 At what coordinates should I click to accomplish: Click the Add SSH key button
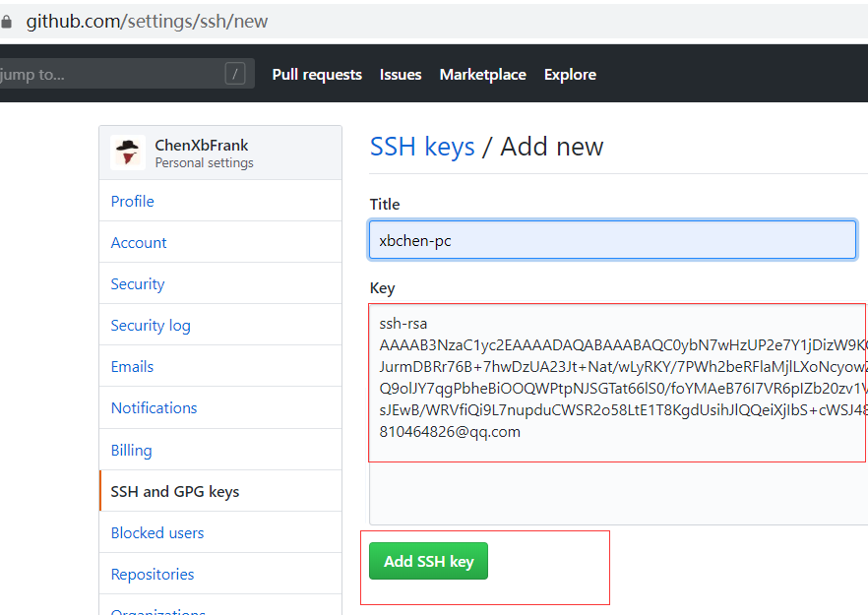(428, 561)
